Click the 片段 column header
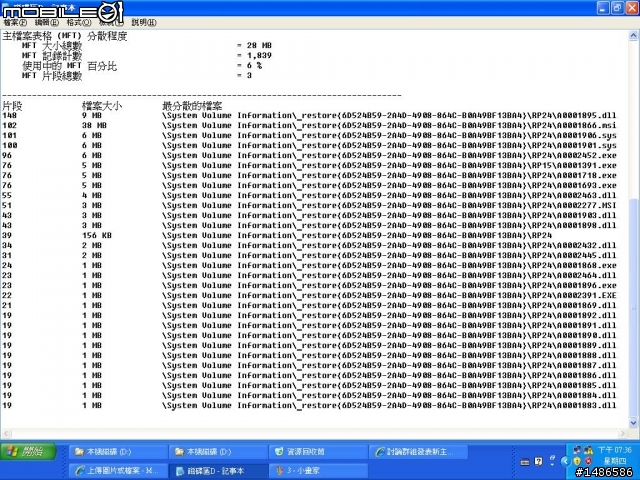Image resolution: width=640 pixels, height=480 pixels. tap(12, 106)
